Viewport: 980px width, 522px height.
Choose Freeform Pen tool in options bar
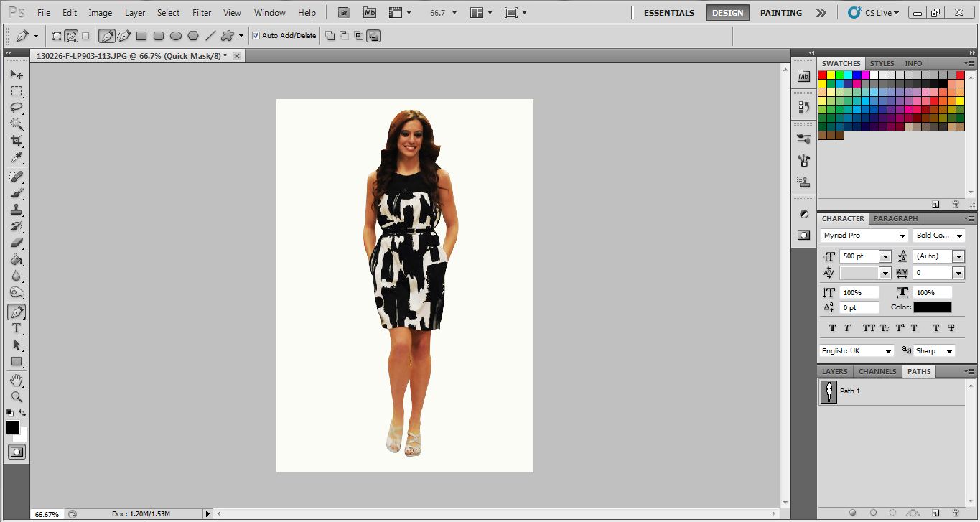(x=124, y=35)
